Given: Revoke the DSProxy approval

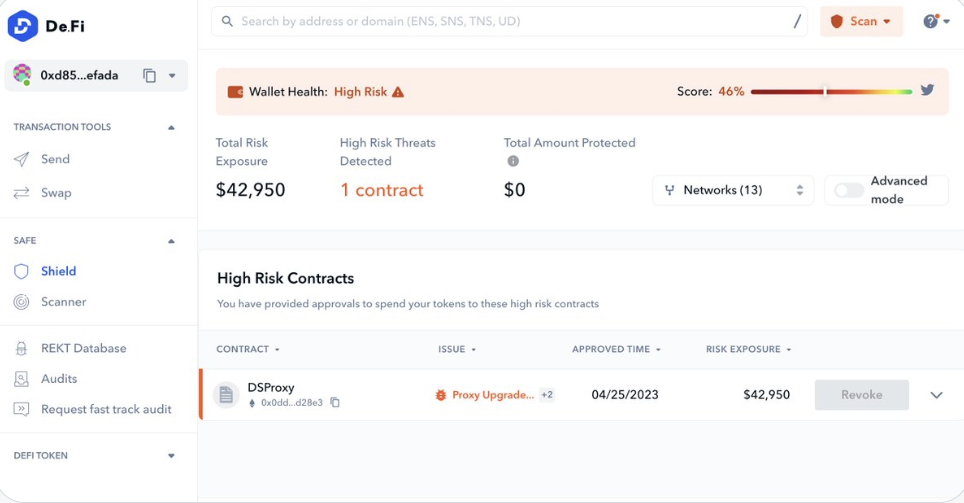Looking at the screenshot, I should (861, 395).
